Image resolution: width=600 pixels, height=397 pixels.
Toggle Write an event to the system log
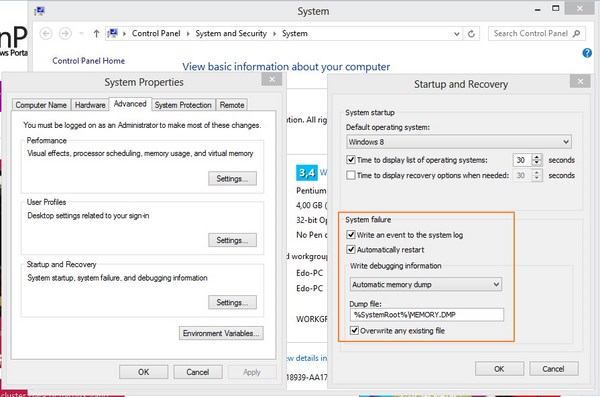tap(351, 235)
